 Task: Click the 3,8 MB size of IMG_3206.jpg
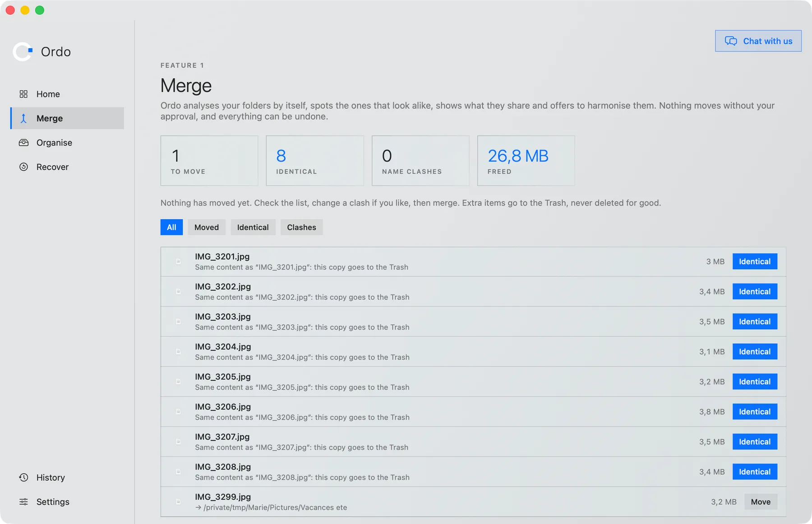[x=712, y=412]
